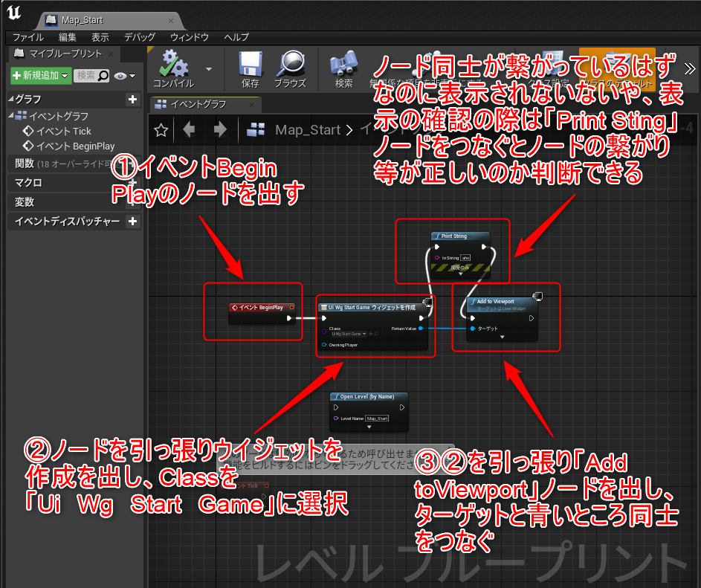The height and width of the screenshot is (588, 701).
Task: Navigate back with the left arrow icon
Action: (189, 130)
